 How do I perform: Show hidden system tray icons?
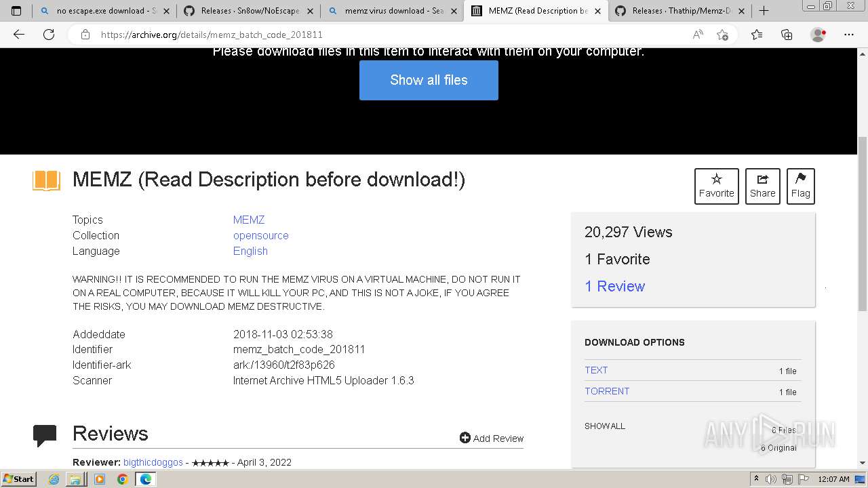[x=756, y=479]
